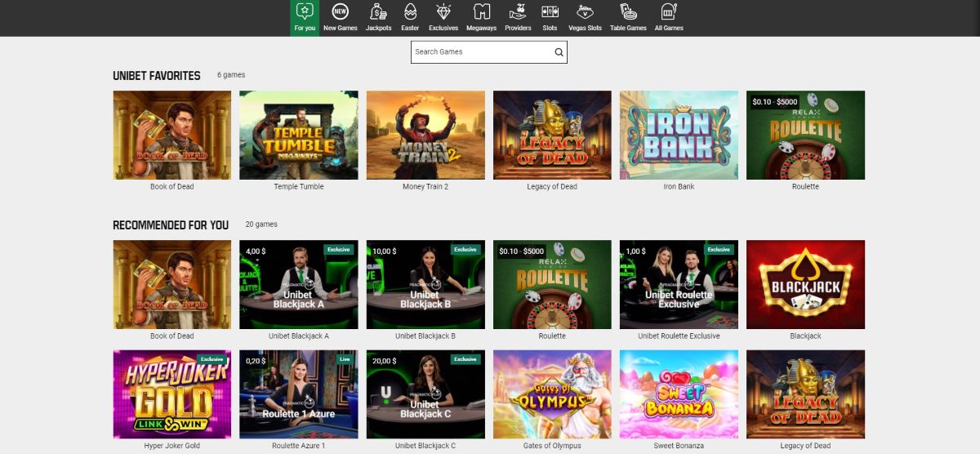Screen dimensions: 980x454
Task: Select the Megaways tab label
Action: (481, 28)
